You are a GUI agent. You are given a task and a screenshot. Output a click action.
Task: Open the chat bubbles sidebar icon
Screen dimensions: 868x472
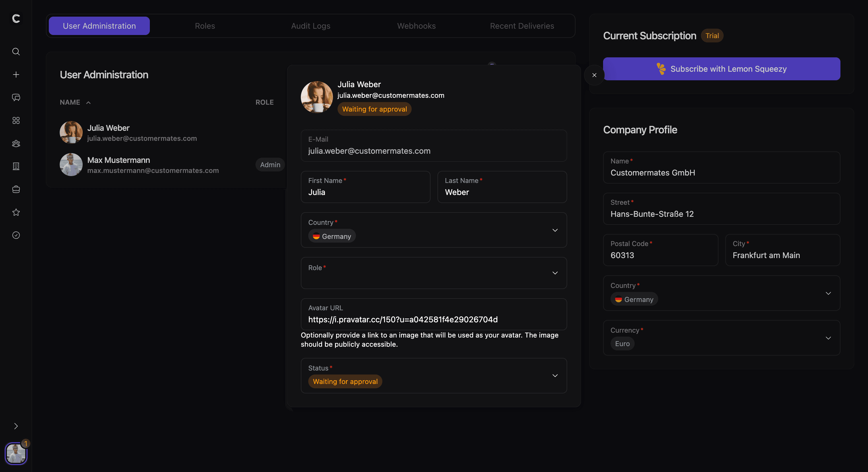click(16, 97)
